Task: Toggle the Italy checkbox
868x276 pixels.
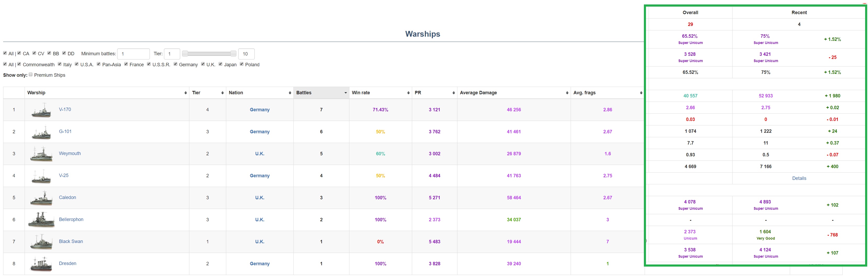Action: [x=60, y=64]
